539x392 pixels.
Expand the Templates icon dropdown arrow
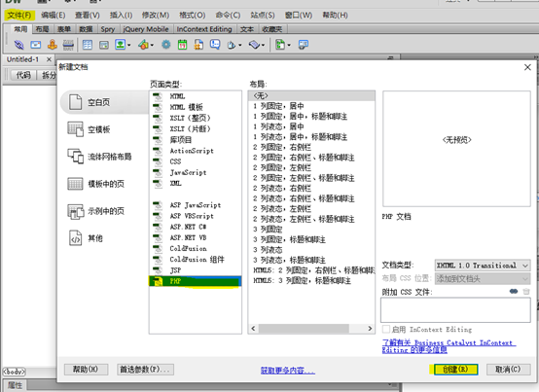click(x=289, y=45)
